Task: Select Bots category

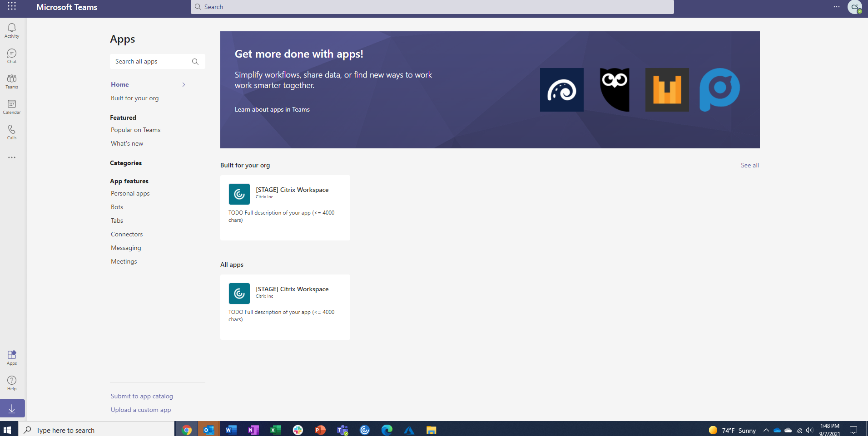Action: coord(117,207)
